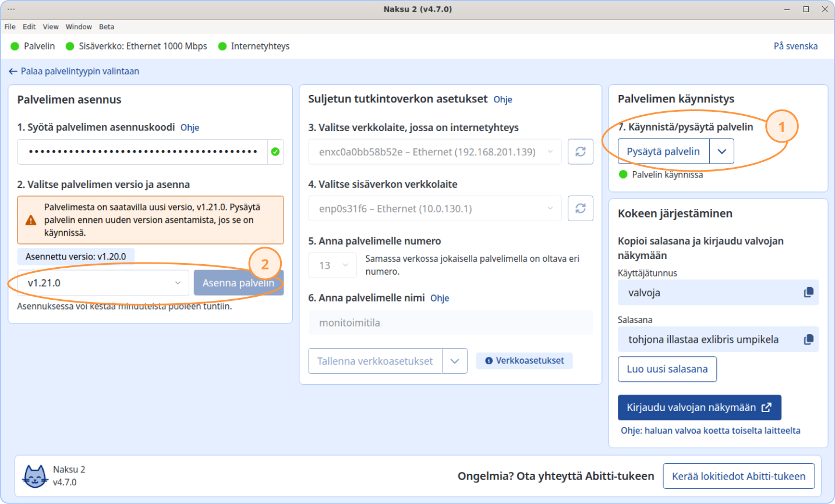The image size is (835, 504).
Task: Expand the Tallenna verkkoasetukset arrow menu
Action: click(454, 361)
